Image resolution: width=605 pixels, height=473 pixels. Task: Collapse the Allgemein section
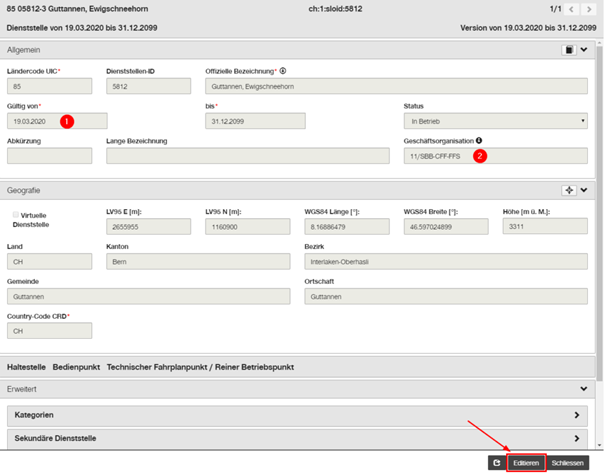(x=584, y=50)
